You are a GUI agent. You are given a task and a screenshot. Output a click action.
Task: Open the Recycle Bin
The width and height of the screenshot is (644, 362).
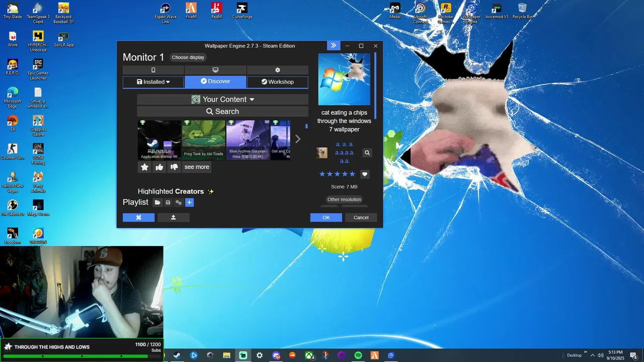(x=522, y=11)
